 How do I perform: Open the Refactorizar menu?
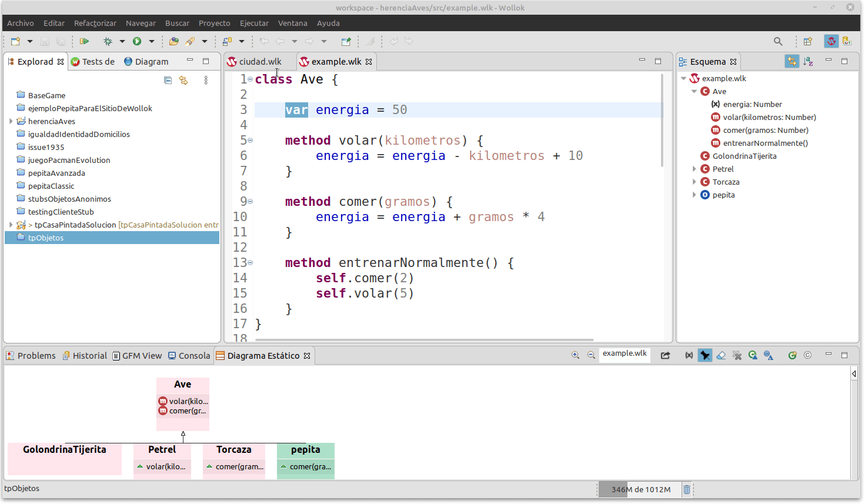[x=95, y=23]
